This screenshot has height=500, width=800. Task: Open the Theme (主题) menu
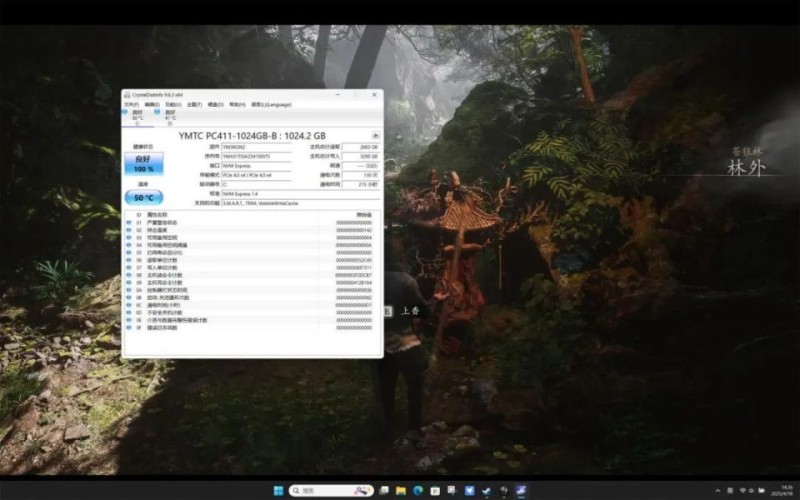pos(194,104)
